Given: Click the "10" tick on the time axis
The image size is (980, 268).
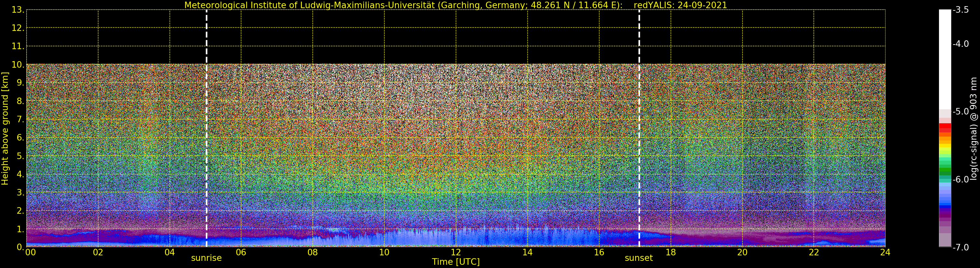Looking at the screenshot, I should (384, 252).
